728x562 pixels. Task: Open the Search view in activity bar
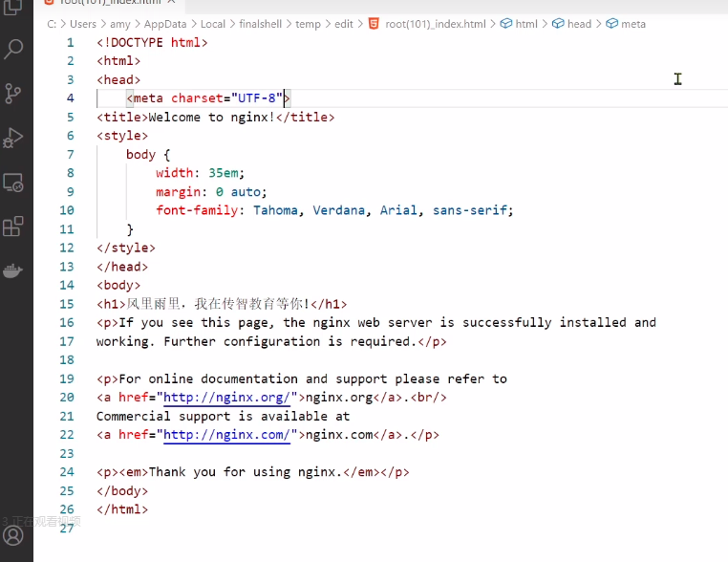(x=13, y=49)
